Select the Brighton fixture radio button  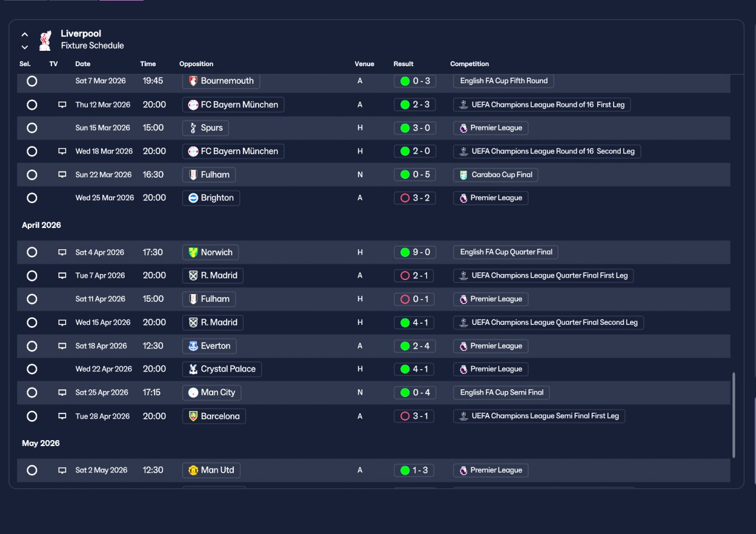click(32, 198)
